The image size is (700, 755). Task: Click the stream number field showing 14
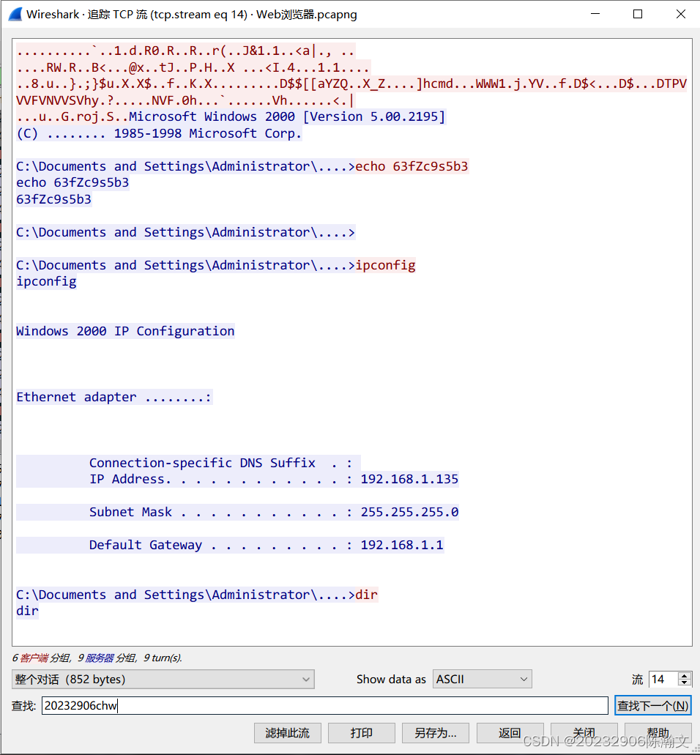[663, 679]
